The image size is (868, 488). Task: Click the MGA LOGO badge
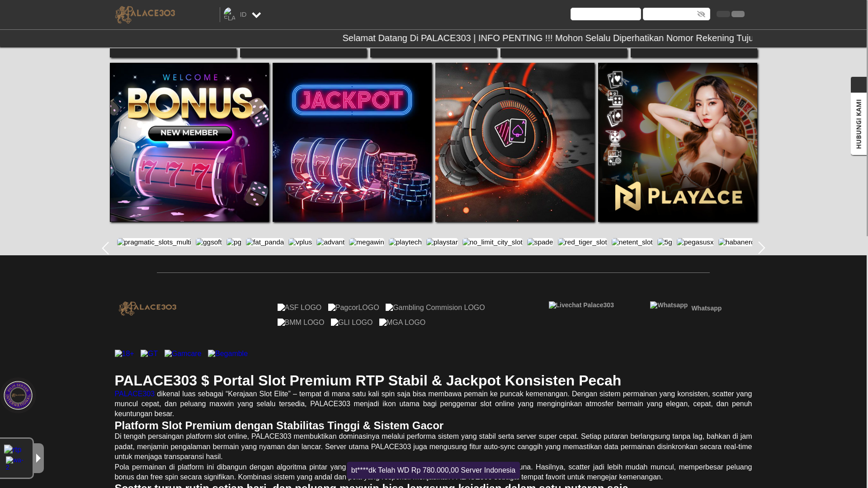[402, 323]
